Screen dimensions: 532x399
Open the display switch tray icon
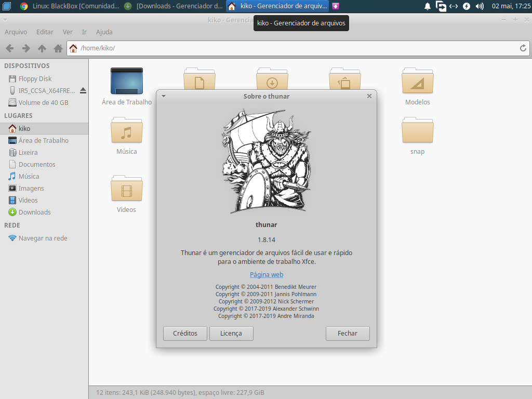tap(441, 6)
